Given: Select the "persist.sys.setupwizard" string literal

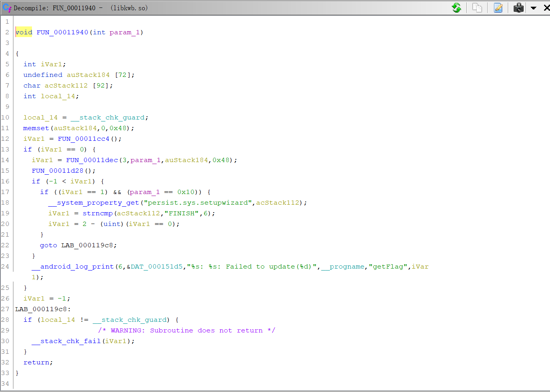Looking at the screenshot, I should pyautogui.click(x=198, y=203).
